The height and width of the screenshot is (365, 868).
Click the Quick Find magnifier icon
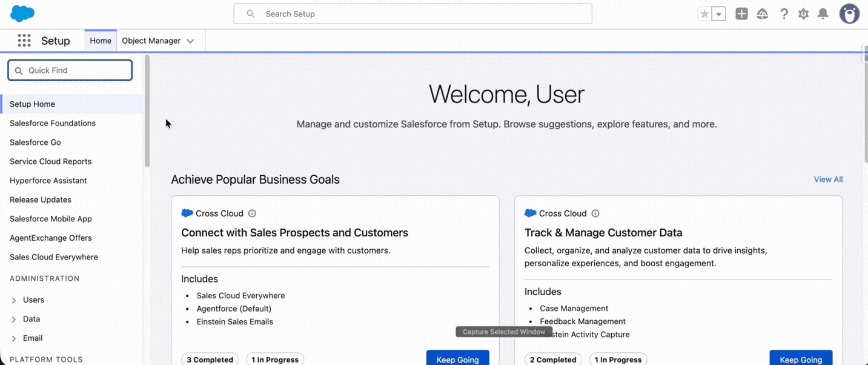tap(19, 71)
